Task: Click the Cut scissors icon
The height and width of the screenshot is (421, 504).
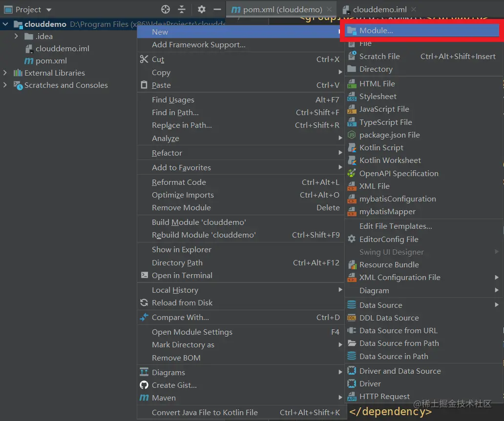Action: coord(144,59)
